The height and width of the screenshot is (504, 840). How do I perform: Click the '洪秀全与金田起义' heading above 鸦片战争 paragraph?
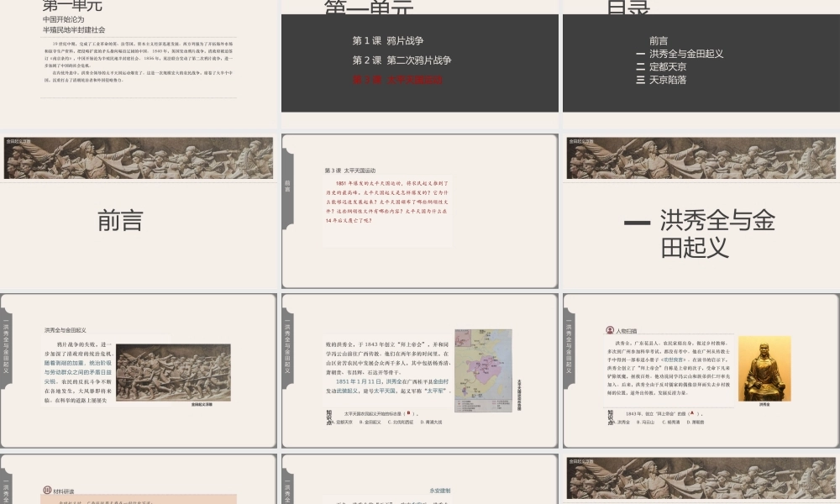66,330
